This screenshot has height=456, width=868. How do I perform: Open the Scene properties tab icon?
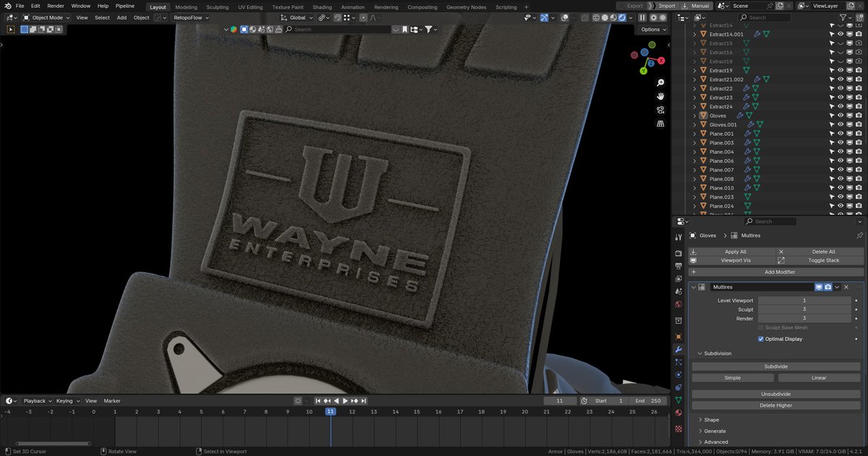678,291
